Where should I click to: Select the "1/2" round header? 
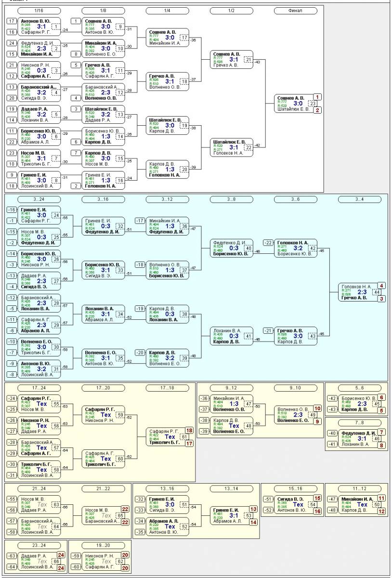[x=232, y=10]
